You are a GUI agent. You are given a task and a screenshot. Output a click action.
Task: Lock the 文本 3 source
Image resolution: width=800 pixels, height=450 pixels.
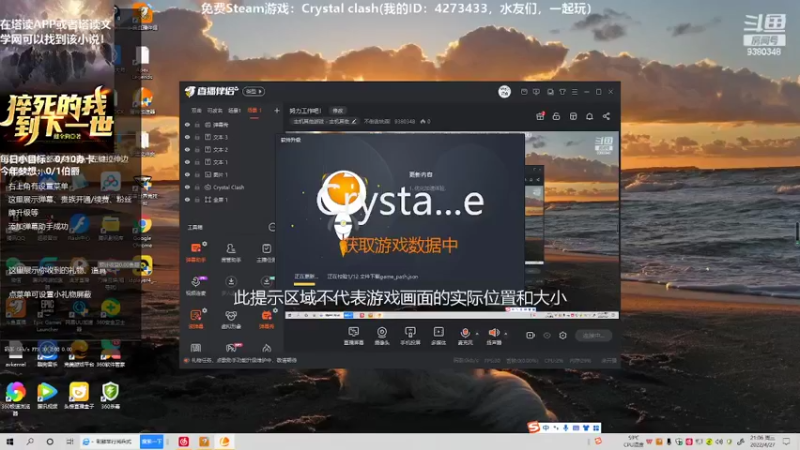(197, 137)
